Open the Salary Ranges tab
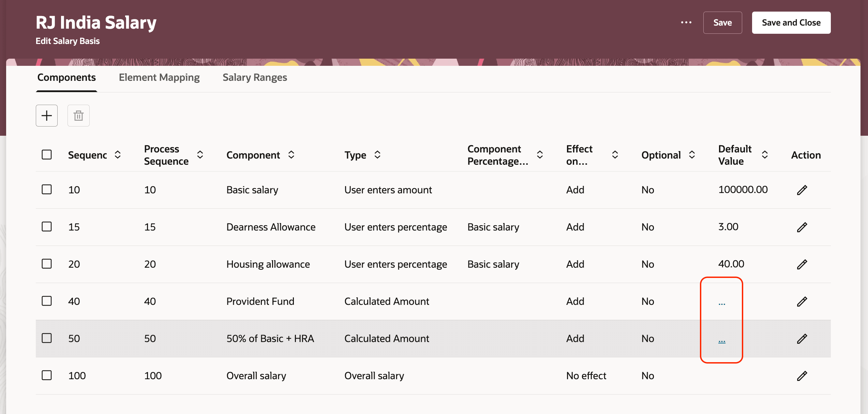This screenshot has height=414, width=868. (255, 77)
